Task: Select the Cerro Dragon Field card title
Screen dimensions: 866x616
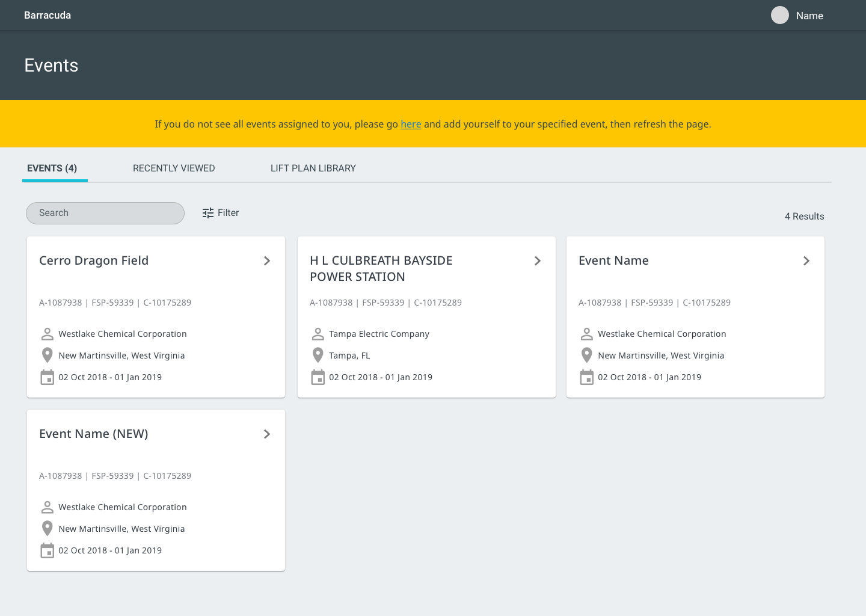Action: click(94, 260)
